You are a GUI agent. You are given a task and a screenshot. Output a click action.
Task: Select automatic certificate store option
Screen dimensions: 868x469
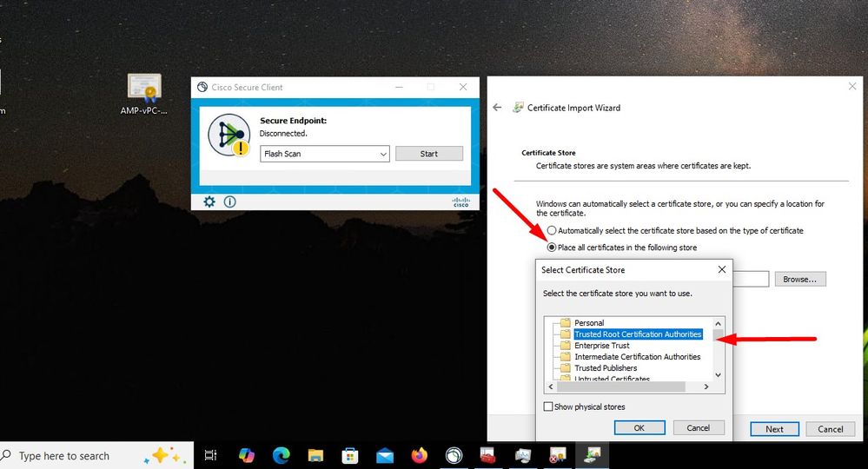552,230
